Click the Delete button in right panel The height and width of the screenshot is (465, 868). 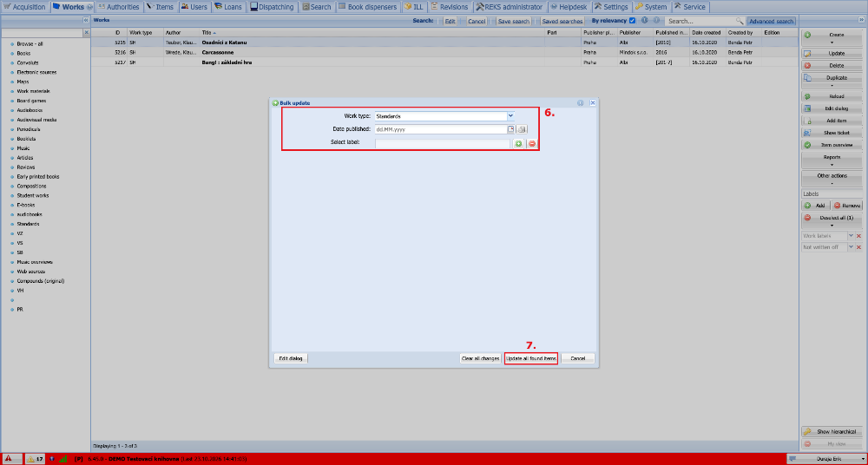832,65
